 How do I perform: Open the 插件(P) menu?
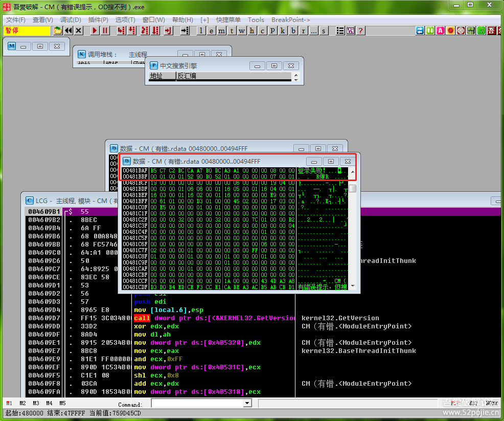tap(98, 20)
